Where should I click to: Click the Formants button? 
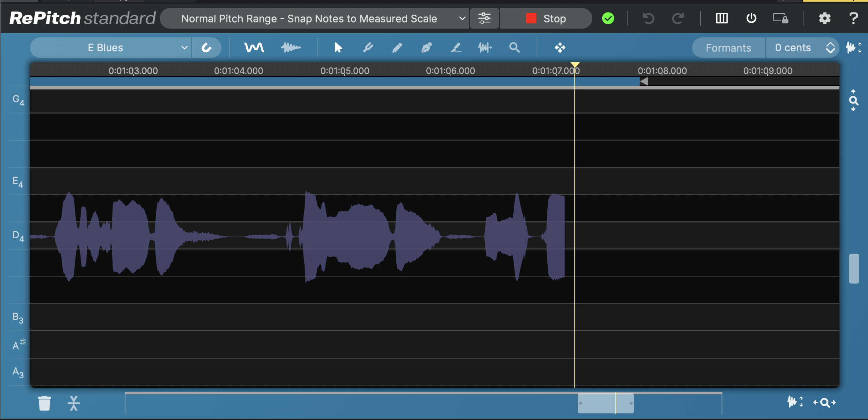[728, 48]
